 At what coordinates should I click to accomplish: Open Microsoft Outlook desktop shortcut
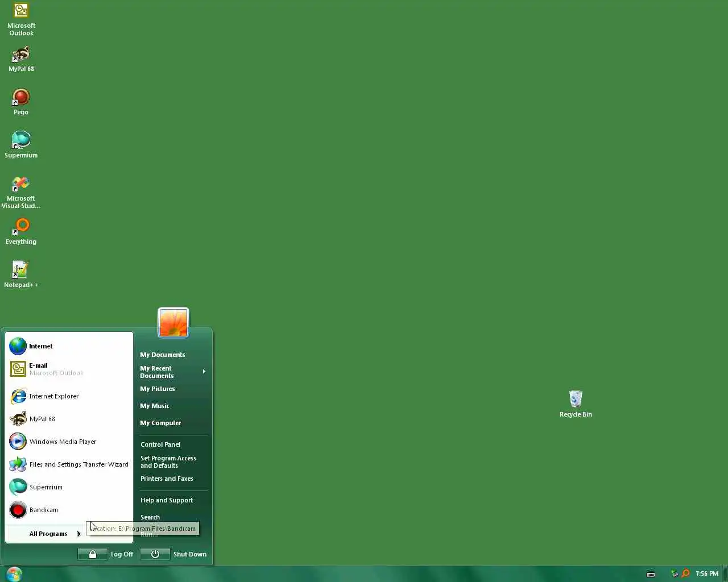point(21,19)
